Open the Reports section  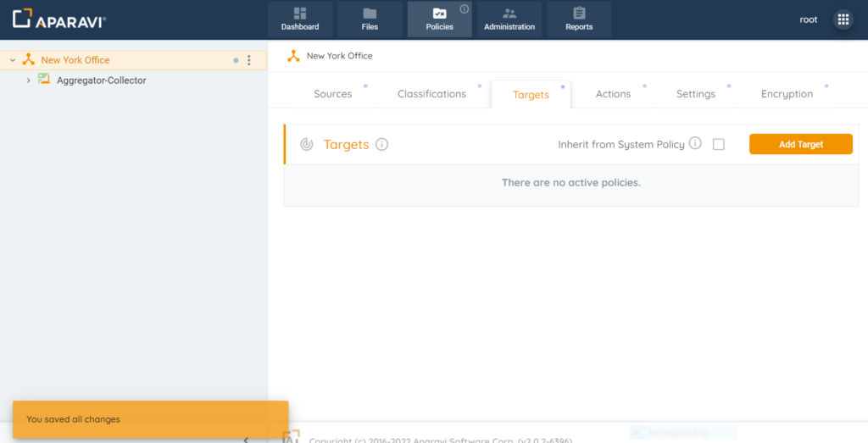pos(579,19)
